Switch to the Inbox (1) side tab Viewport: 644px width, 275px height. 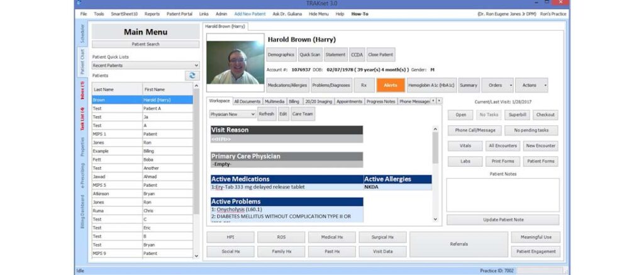coord(82,90)
